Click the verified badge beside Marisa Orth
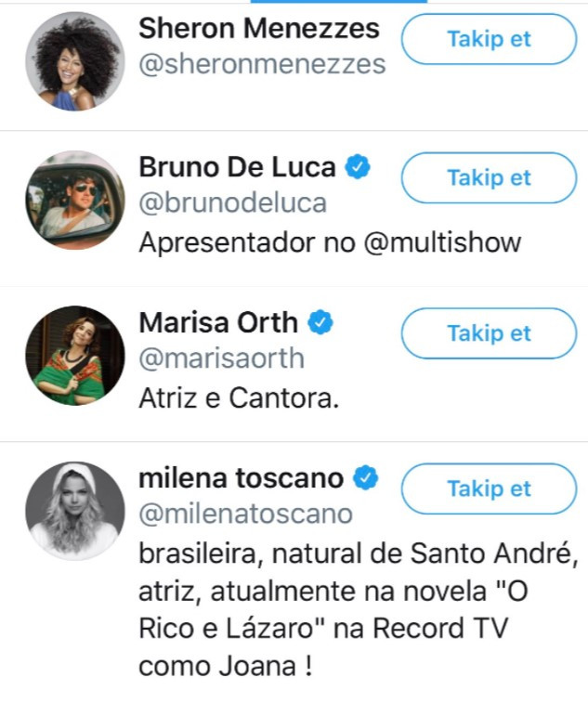The width and height of the screenshot is (588, 703). (321, 323)
